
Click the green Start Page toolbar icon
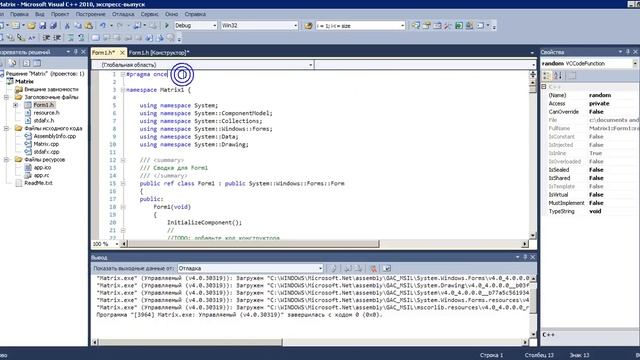[x=459, y=25]
